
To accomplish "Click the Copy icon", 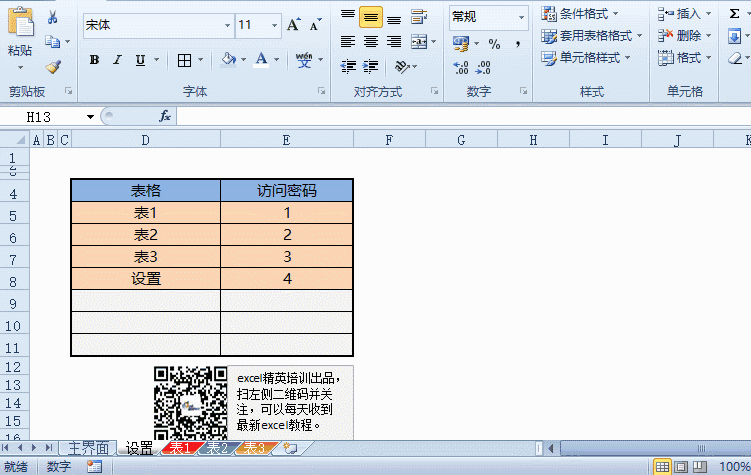I will point(52,42).
